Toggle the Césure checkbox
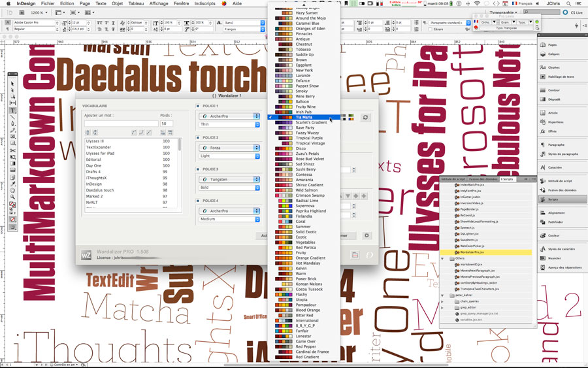588x368 pixels. (430, 29)
